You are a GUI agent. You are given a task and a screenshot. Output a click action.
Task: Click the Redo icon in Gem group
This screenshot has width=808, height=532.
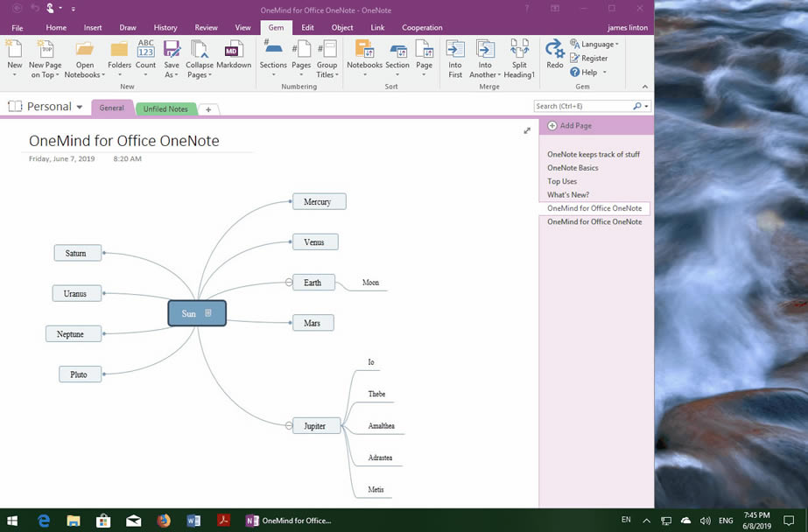tap(555, 52)
